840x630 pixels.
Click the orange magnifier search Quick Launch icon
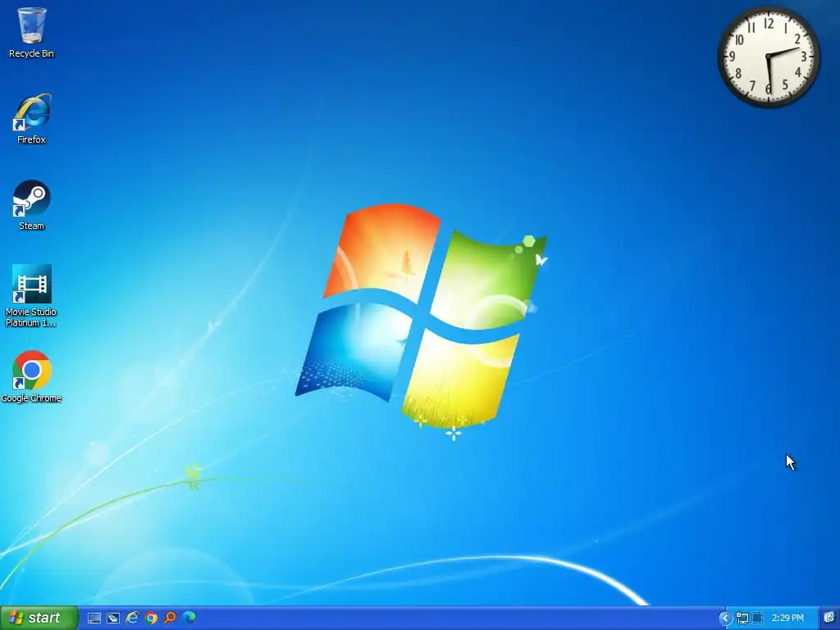coord(170,619)
